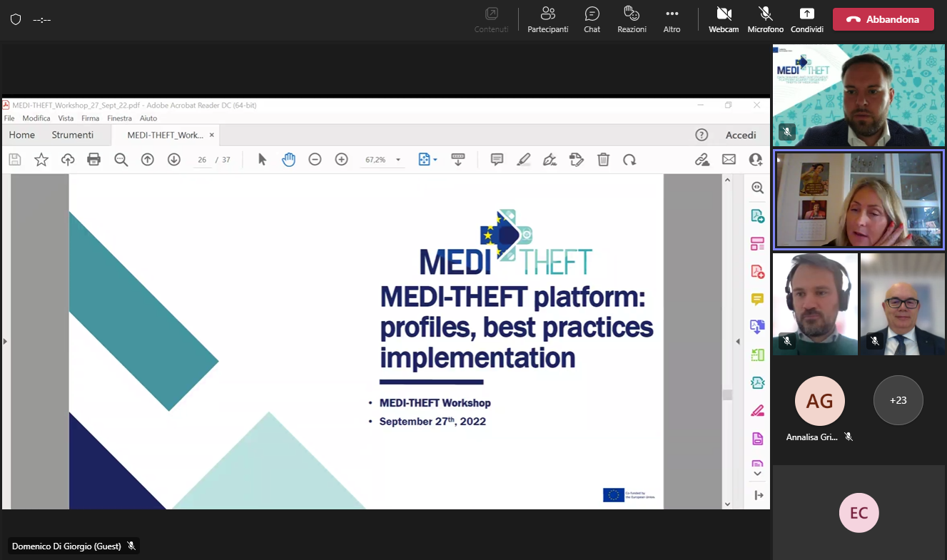Go to next page with down arrow
The height and width of the screenshot is (560, 947).
pyautogui.click(x=174, y=160)
